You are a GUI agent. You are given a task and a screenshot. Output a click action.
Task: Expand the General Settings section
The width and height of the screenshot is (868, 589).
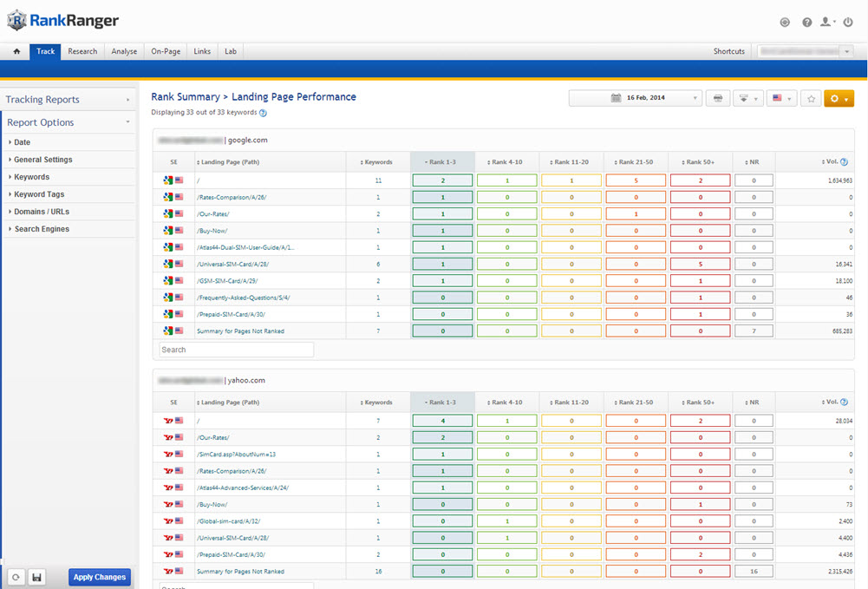pos(42,160)
